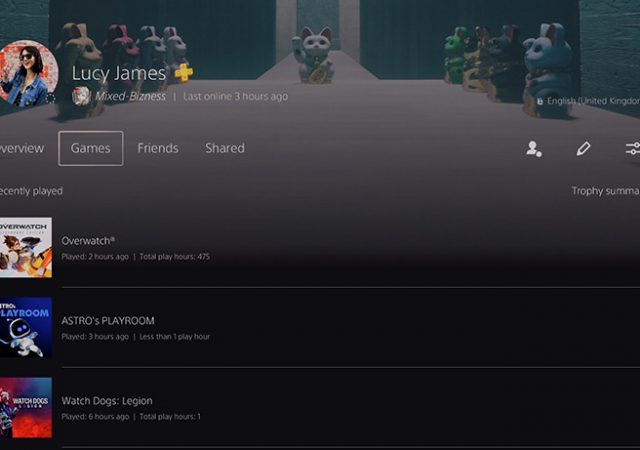Open the Trophy summary link
Image resolution: width=640 pixels, height=450 pixels.
605,191
